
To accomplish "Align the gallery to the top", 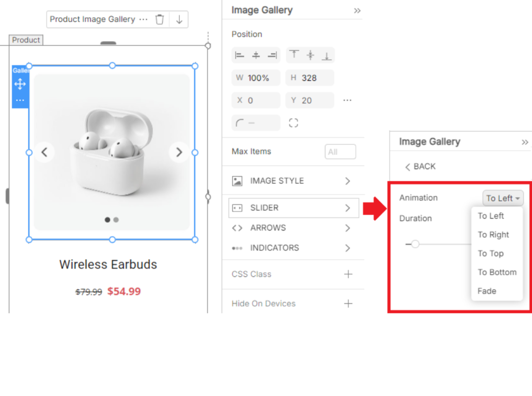I will coord(294,55).
